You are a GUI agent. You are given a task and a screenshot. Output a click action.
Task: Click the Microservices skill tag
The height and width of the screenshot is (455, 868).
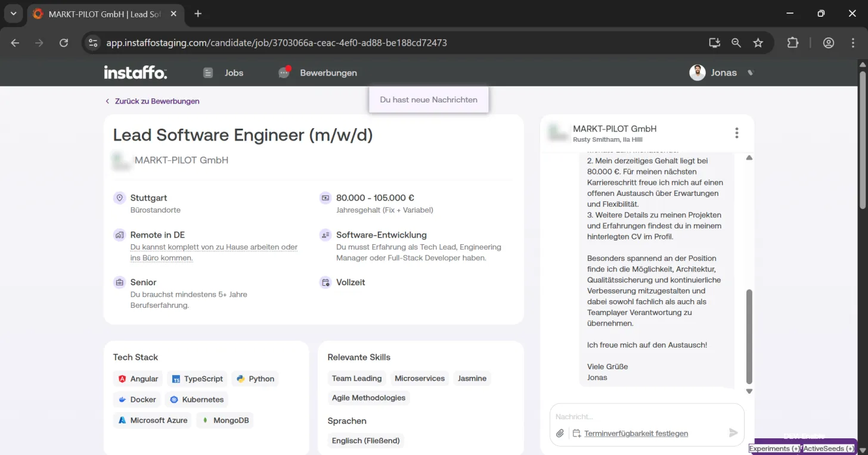click(420, 378)
